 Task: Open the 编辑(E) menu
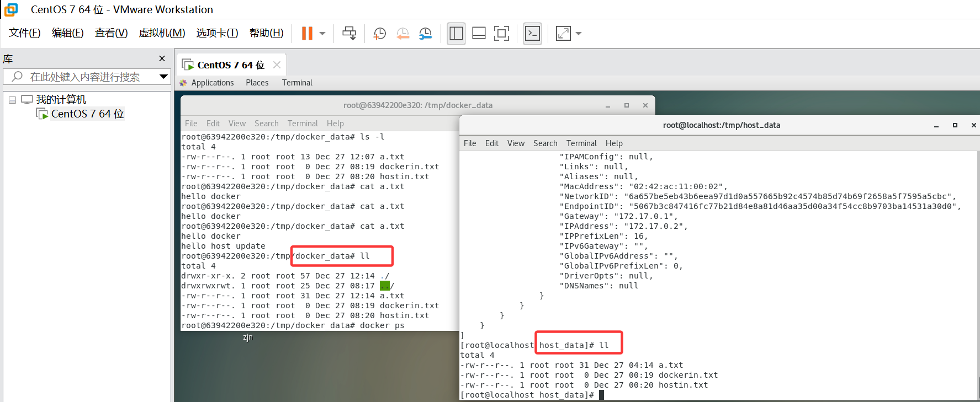pyautogui.click(x=68, y=33)
